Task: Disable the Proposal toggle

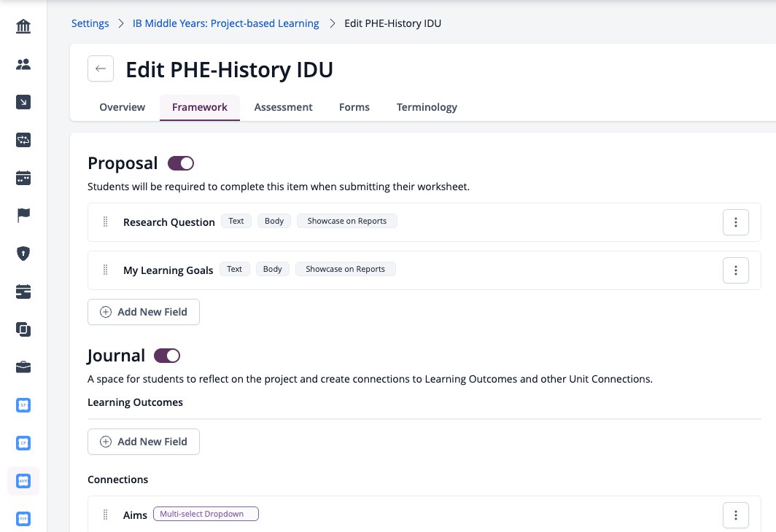Action: click(x=181, y=163)
